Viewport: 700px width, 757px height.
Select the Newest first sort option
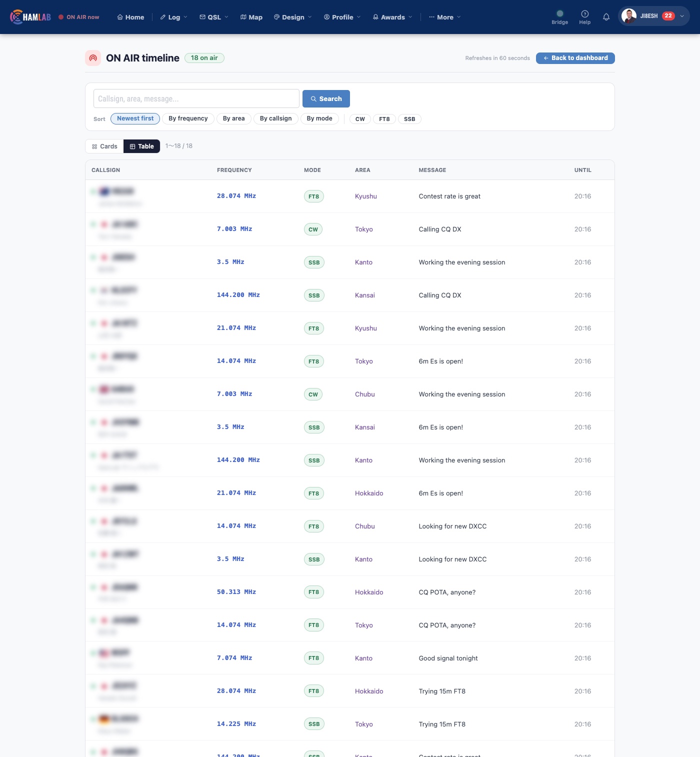pos(135,118)
